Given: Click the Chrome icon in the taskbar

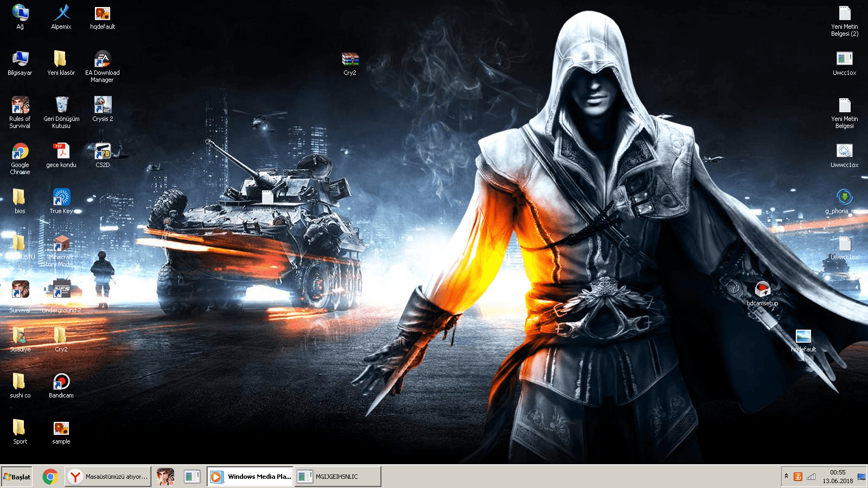Looking at the screenshot, I should coord(50,477).
